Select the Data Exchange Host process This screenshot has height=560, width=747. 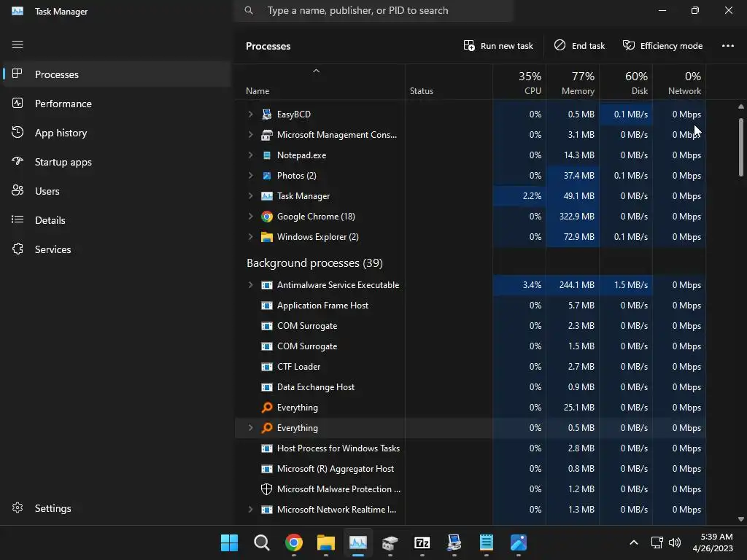[471, 387]
